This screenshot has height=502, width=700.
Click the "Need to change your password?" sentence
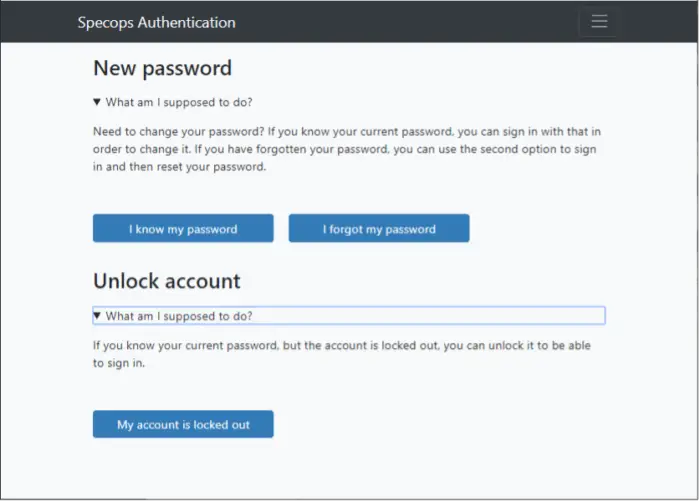point(179,132)
